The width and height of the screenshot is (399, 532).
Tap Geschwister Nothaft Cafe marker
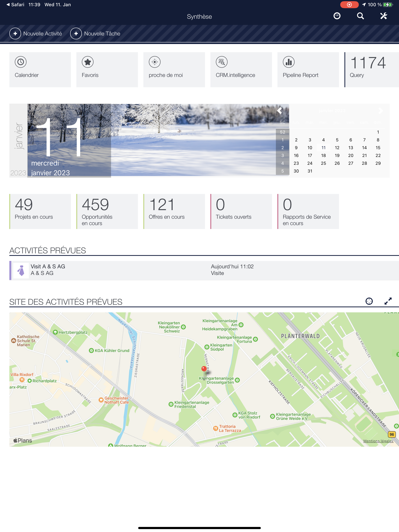coord(101,400)
